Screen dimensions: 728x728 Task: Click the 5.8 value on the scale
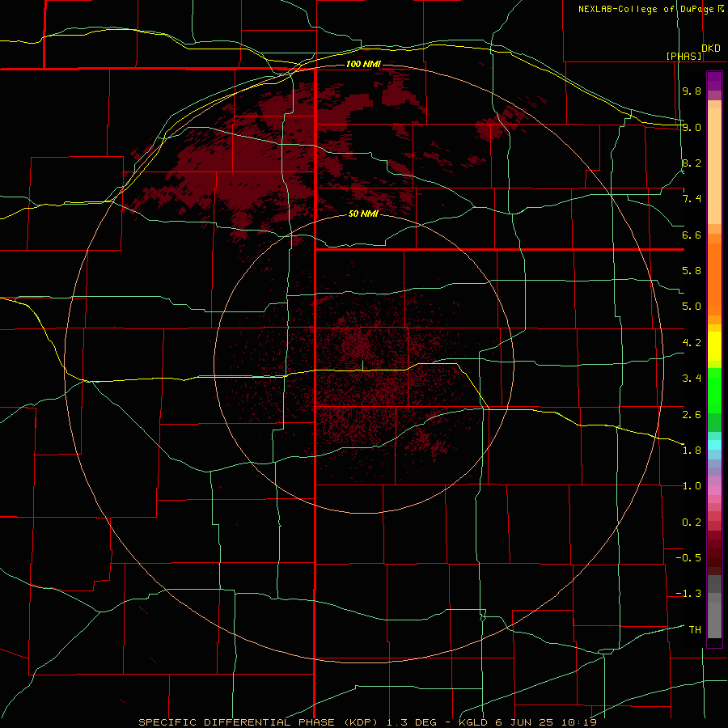pos(692,271)
